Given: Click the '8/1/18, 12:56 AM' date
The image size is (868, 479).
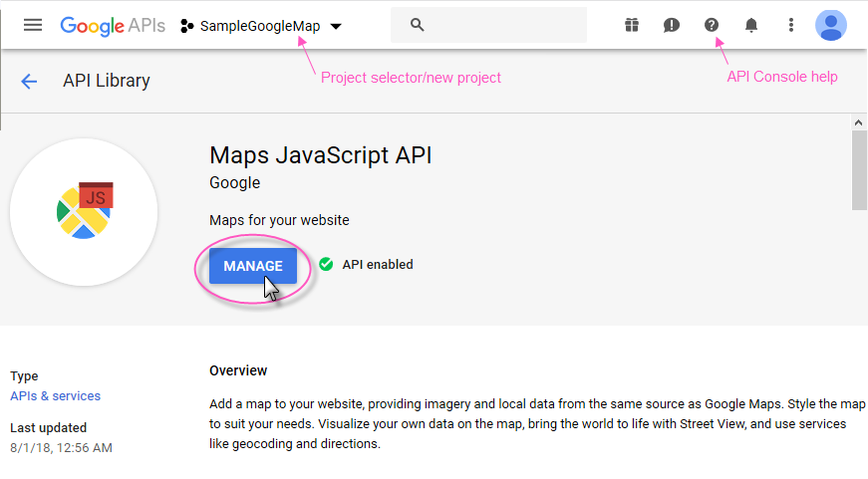Looking at the screenshot, I should [61, 447].
